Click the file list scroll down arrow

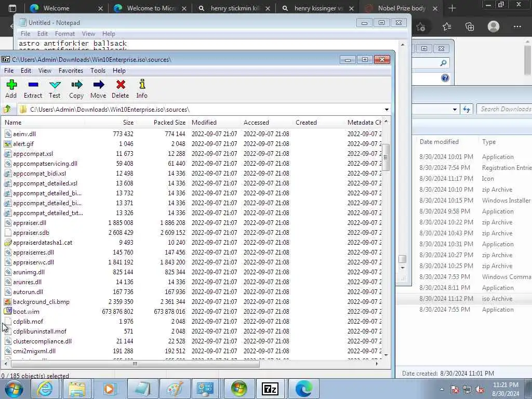(x=386, y=355)
